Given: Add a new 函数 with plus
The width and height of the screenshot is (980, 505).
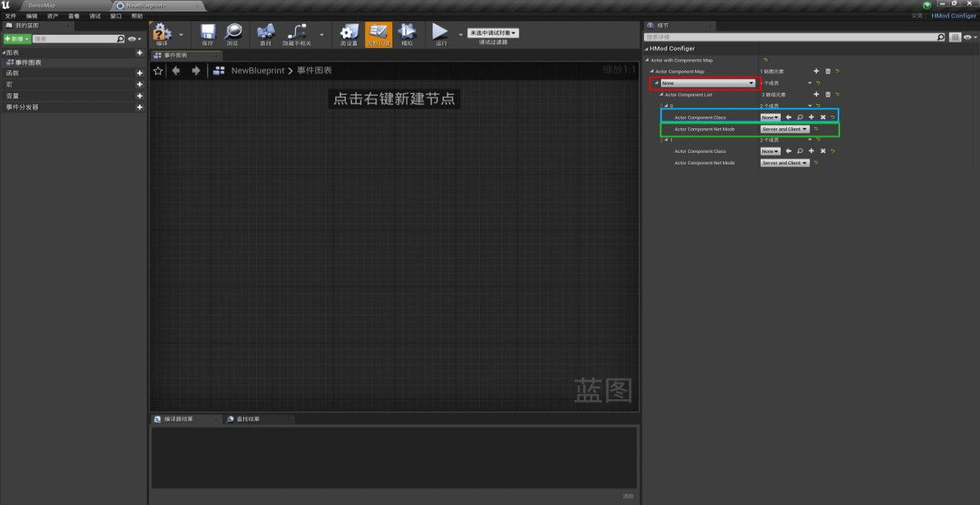Looking at the screenshot, I should point(140,73).
